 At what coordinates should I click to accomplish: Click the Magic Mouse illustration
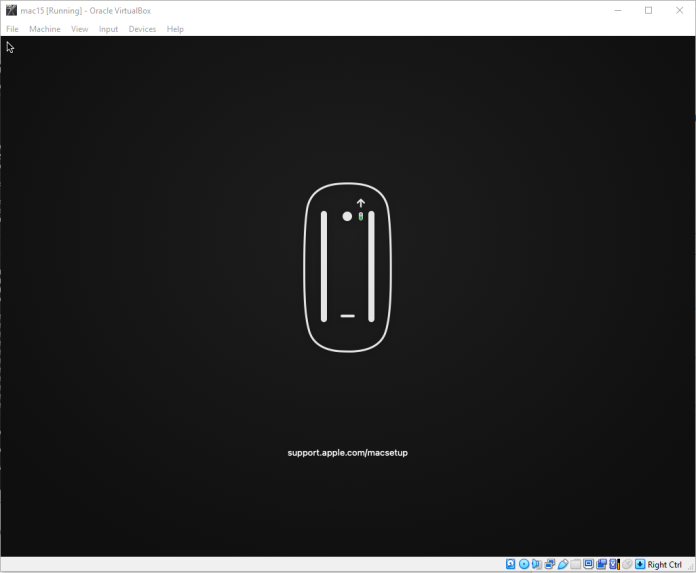pyautogui.click(x=347, y=267)
